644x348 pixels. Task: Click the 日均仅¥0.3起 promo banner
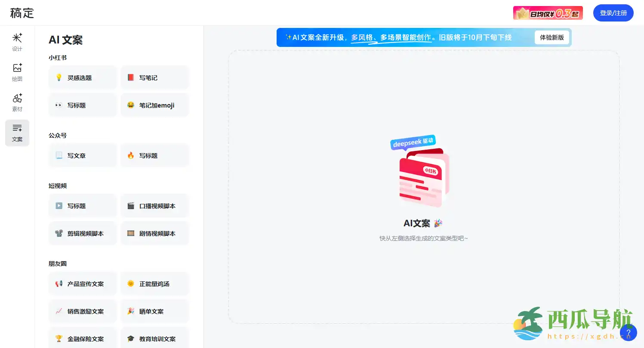548,13
